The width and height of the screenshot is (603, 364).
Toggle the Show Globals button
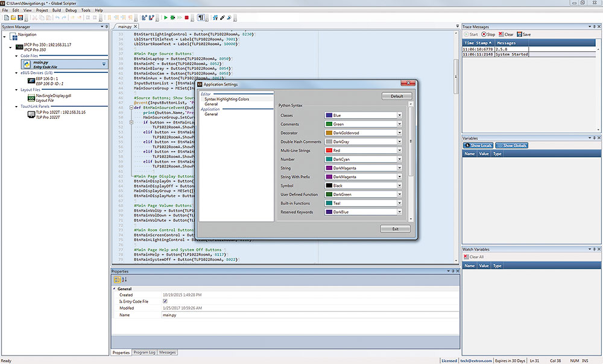click(511, 146)
